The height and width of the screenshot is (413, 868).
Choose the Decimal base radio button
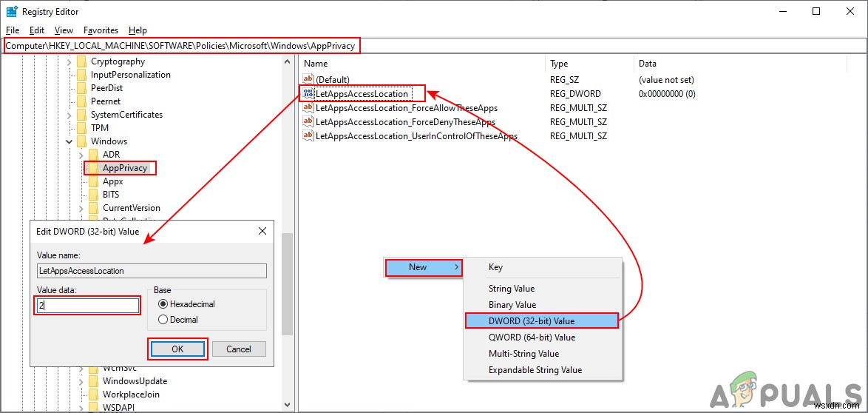[x=163, y=319]
